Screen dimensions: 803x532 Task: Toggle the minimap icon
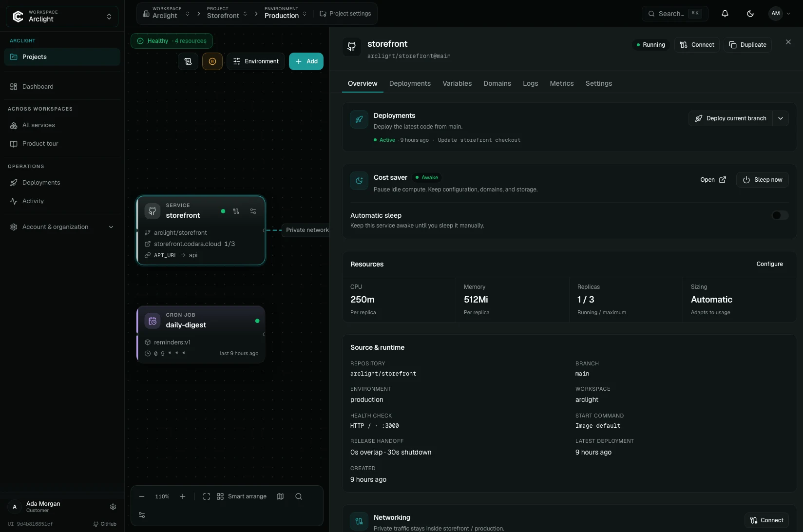pos(280,496)
